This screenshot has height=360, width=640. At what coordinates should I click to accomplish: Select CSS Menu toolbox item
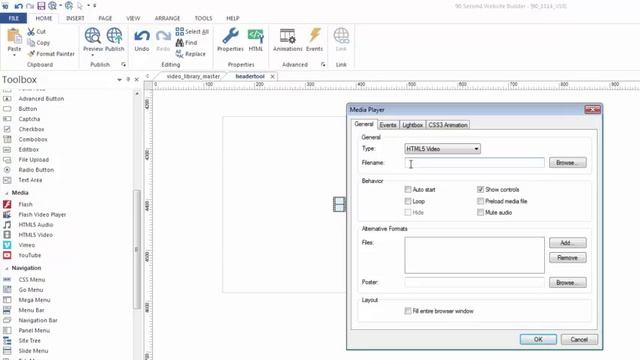coord(31,280)
